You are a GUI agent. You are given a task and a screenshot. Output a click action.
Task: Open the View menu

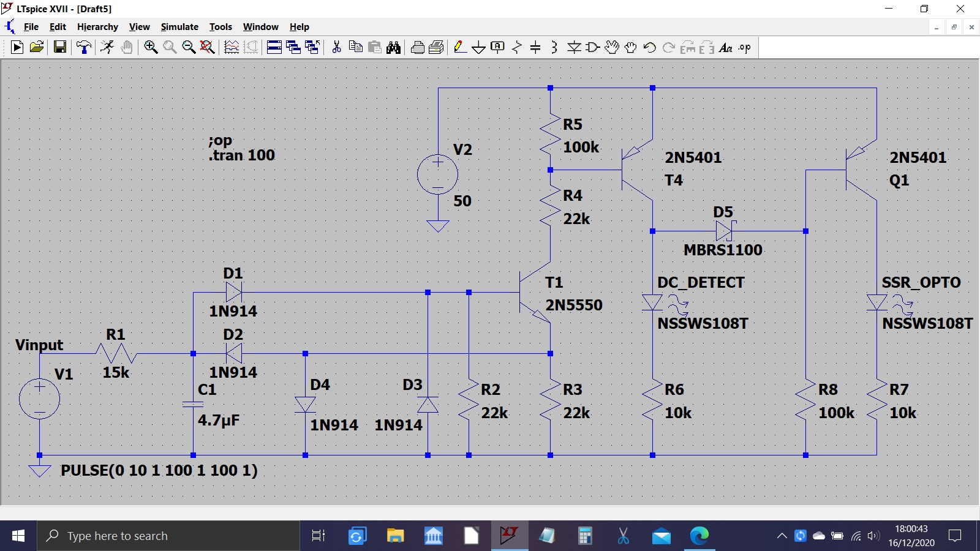click(139, 27)
